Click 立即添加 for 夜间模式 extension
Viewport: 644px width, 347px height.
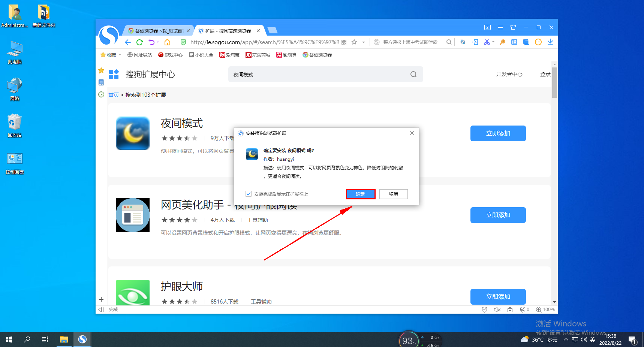(498, 133)
